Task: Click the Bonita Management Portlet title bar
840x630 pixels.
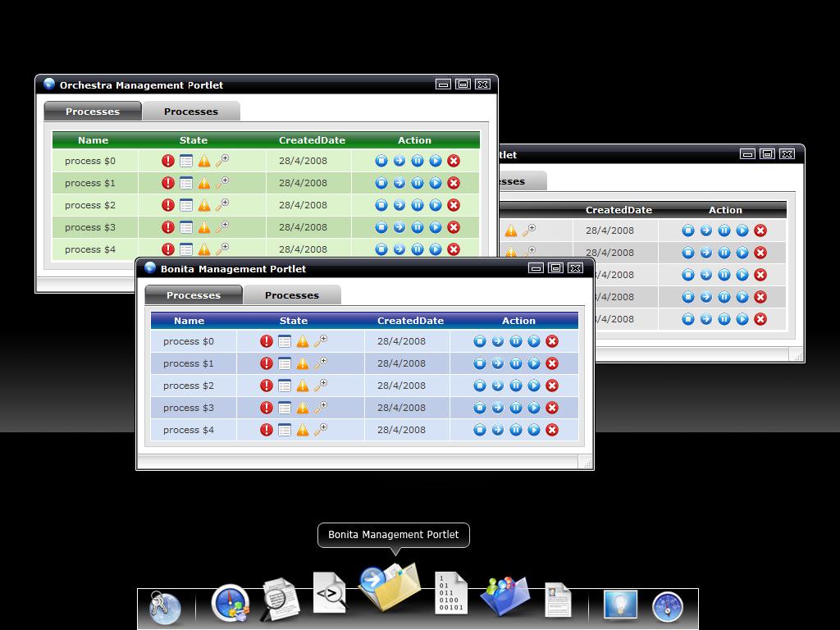Action: [x=365, y=268]
